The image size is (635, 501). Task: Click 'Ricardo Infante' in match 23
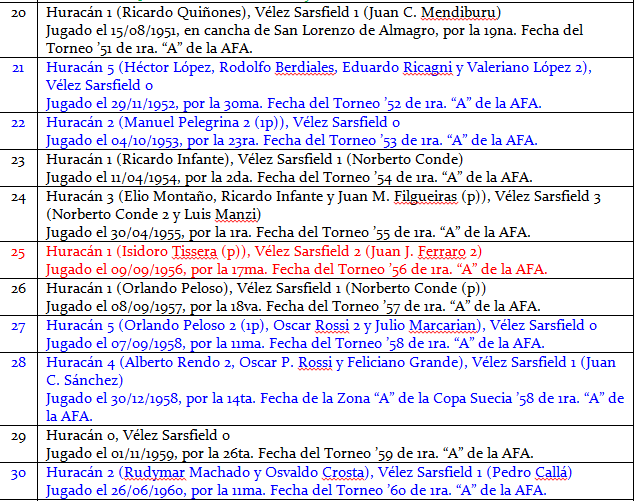(173, 159)
